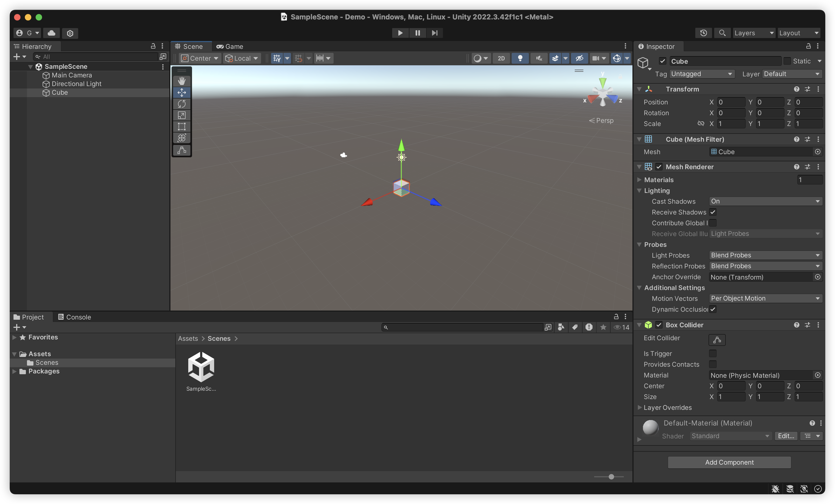Open Unity cloud services icon
The height and width of the screenshot is (504, 835).
point(52,33)
